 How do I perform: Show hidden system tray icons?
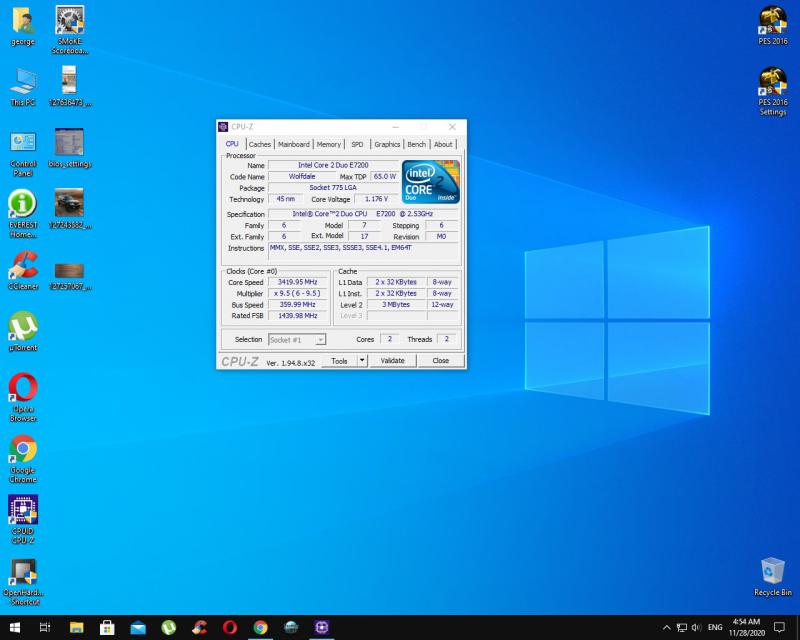click(666, 627)
